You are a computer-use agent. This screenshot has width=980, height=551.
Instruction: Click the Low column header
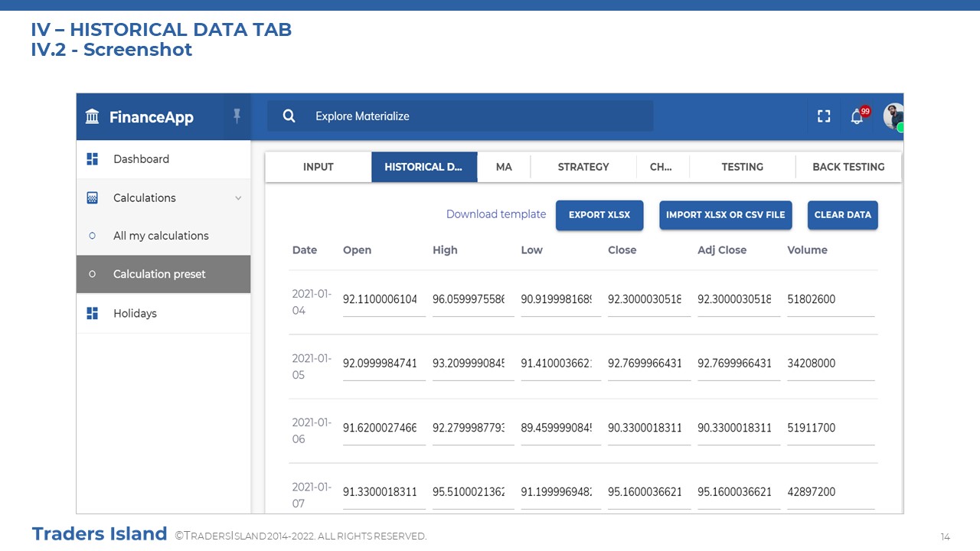tap(531, 250)
